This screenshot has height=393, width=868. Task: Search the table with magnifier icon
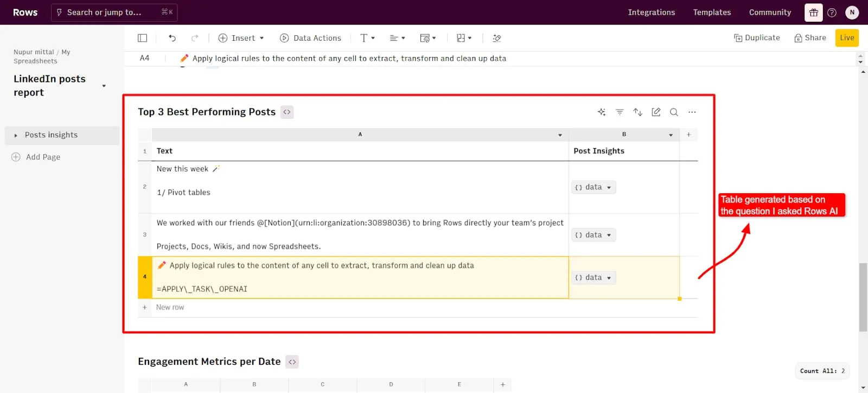(674, 112)
